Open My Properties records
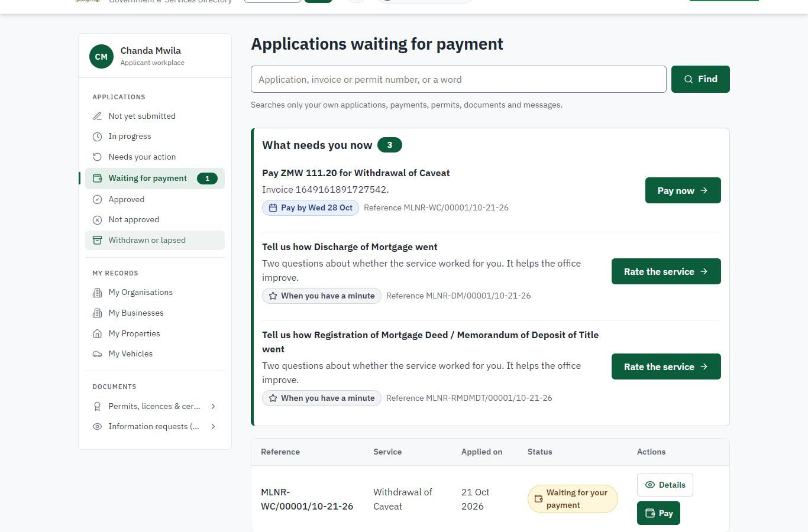The height and width of the screenshot is (532, 808). click(155, 334)
